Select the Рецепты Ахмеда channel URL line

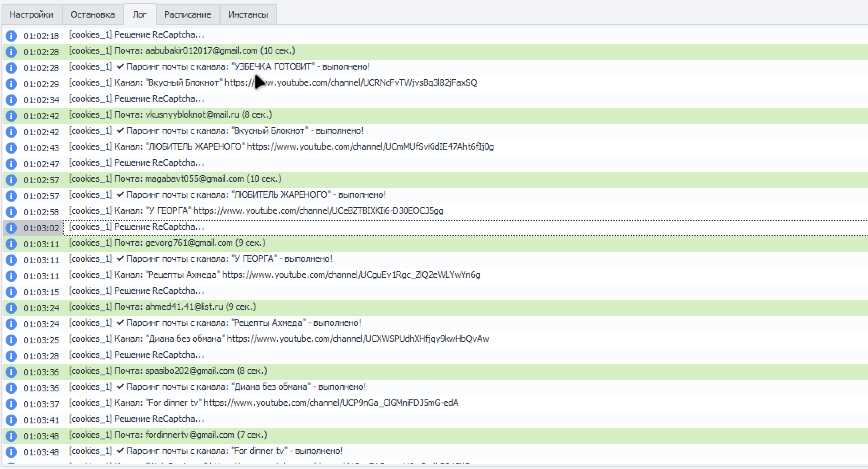coord(274,275)
